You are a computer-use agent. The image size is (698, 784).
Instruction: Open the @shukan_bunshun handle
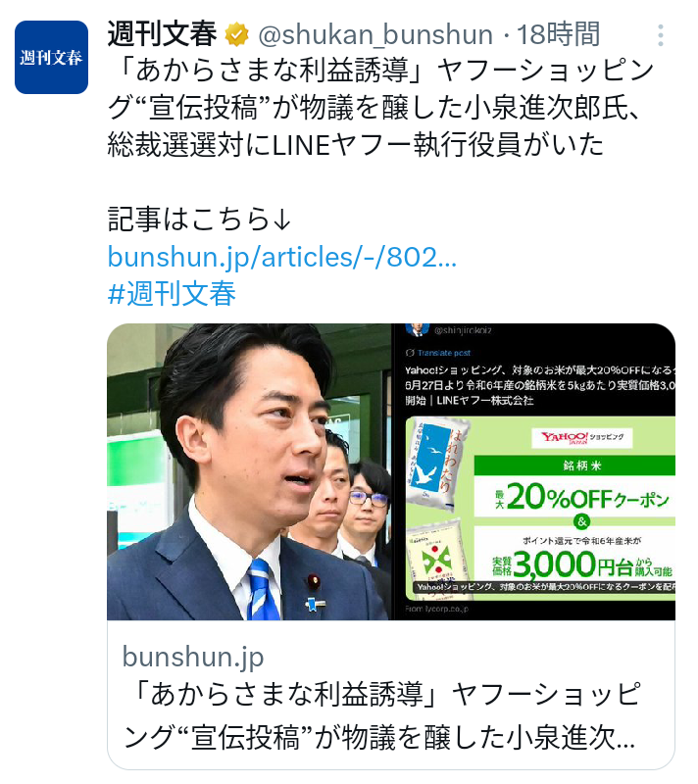click(375, 35)
